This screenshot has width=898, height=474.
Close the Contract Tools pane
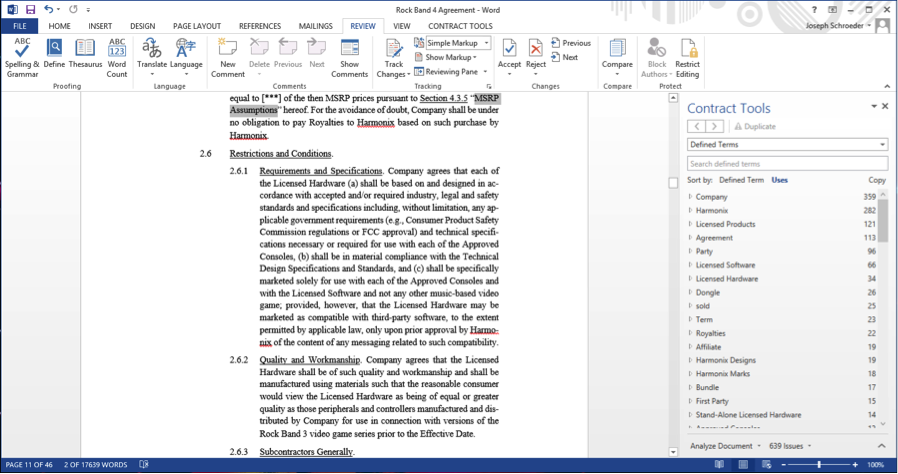[885, 106]
